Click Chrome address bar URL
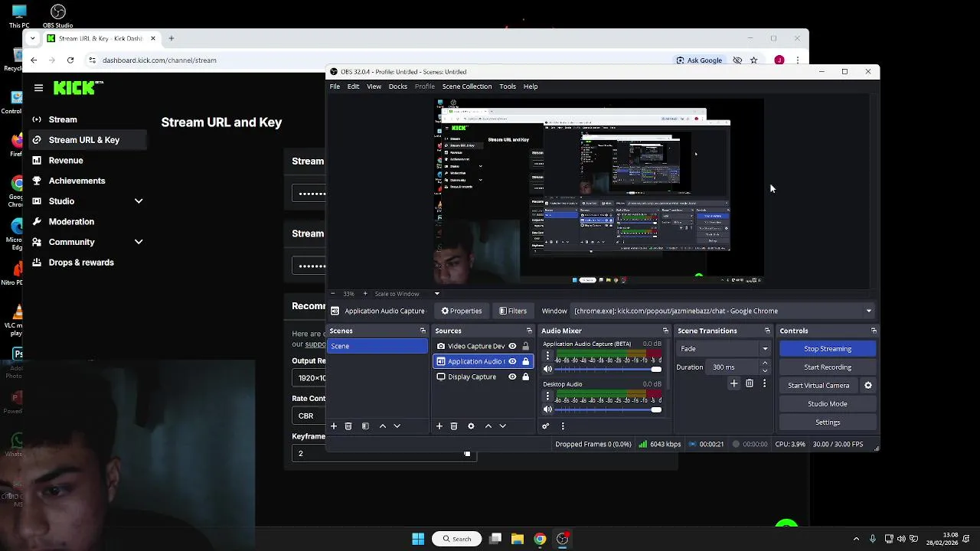This screenshot has height=551, width=980. click(x=159, y=60)
